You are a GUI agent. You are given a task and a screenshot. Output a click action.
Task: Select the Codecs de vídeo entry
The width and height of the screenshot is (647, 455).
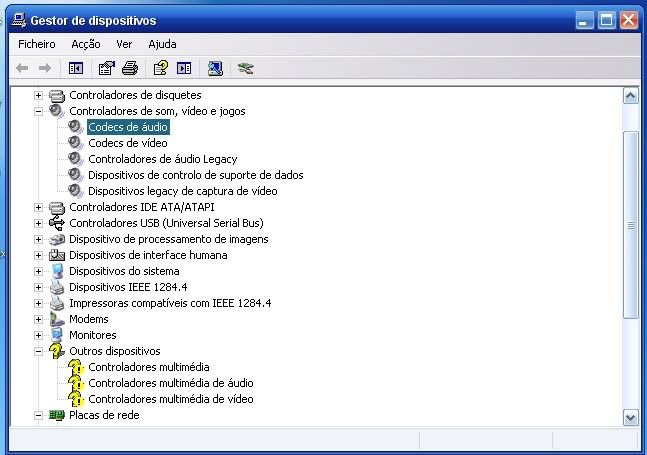[128, 143]
